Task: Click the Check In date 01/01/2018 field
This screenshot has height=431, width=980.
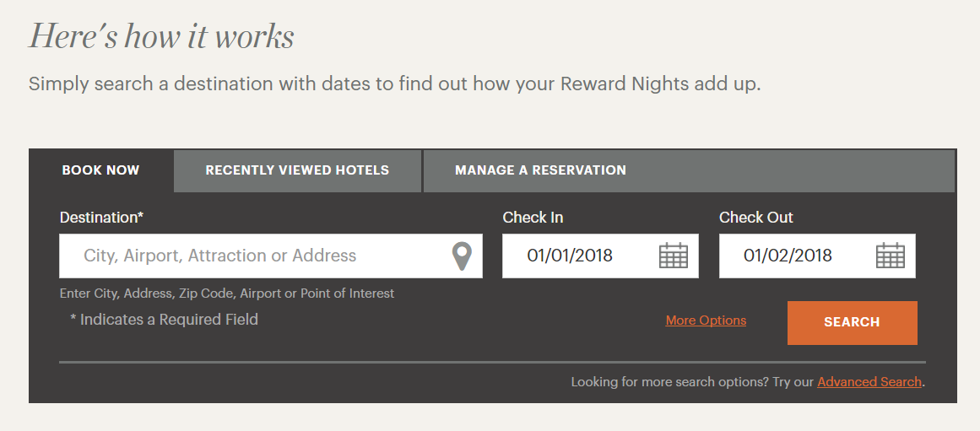Action: click(x=571, y=256)
